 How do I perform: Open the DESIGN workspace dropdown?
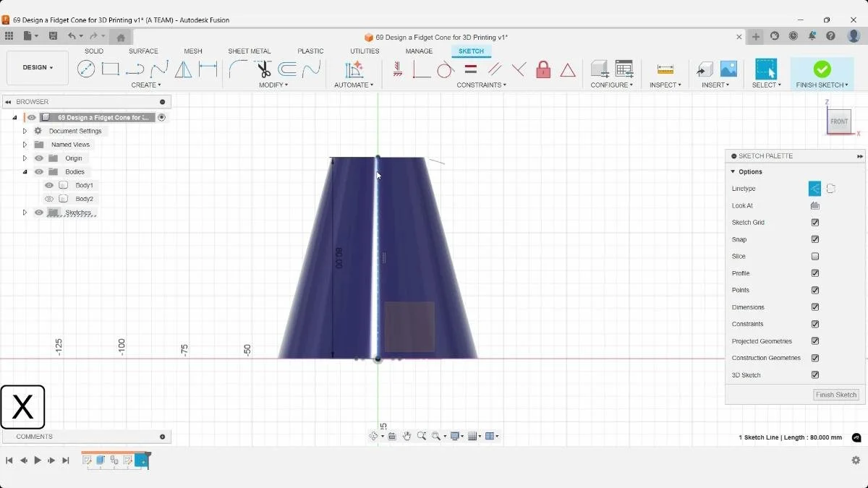tap(38, 67)
